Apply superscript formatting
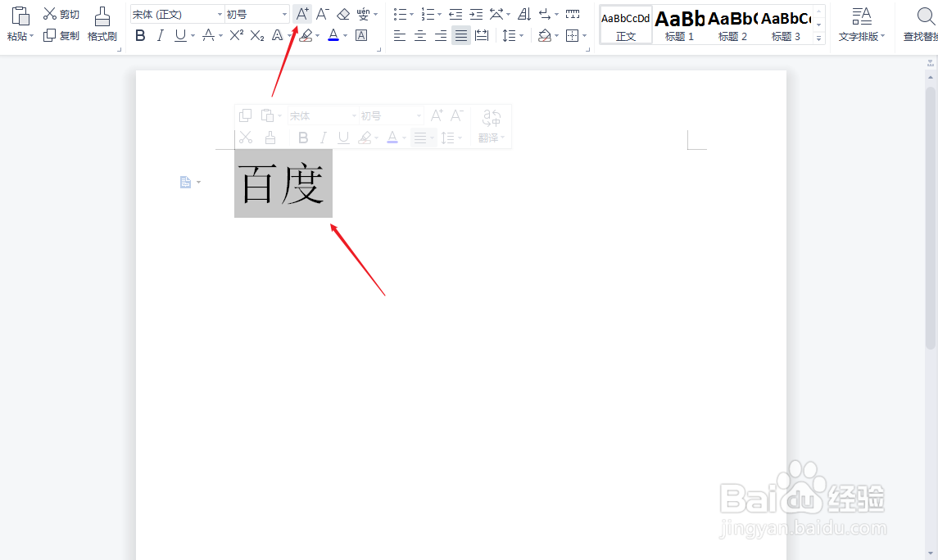 pos(235,35)
